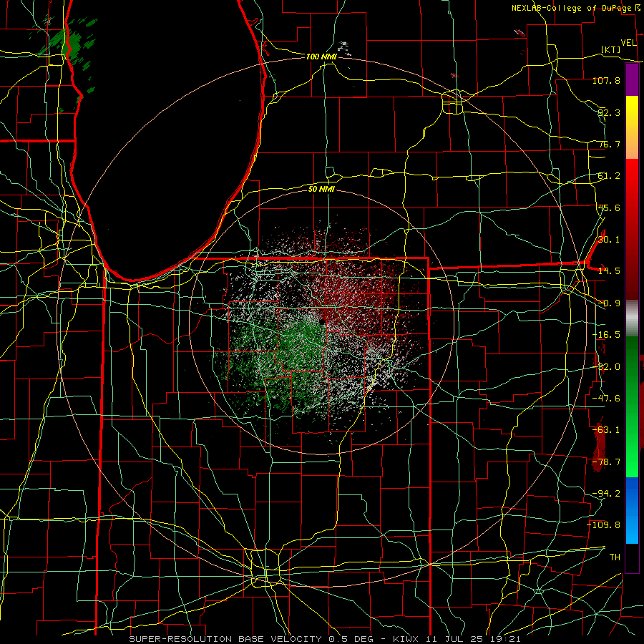Click the 92.3 velocity scale value

[609, 112]
